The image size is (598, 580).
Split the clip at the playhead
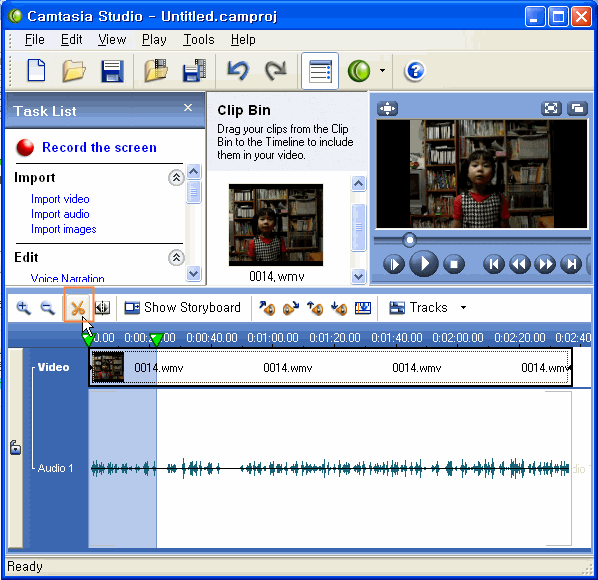point(102,308)
